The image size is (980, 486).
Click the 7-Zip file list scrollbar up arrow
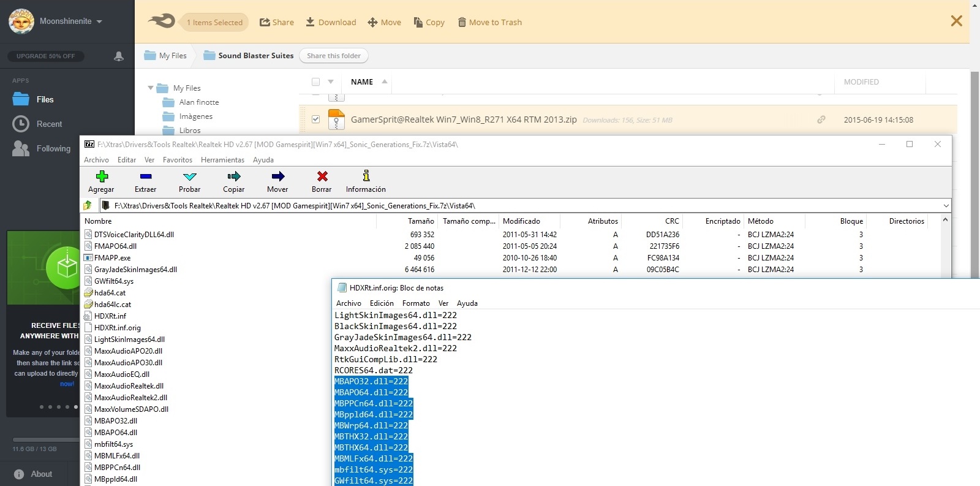[945, 220]
